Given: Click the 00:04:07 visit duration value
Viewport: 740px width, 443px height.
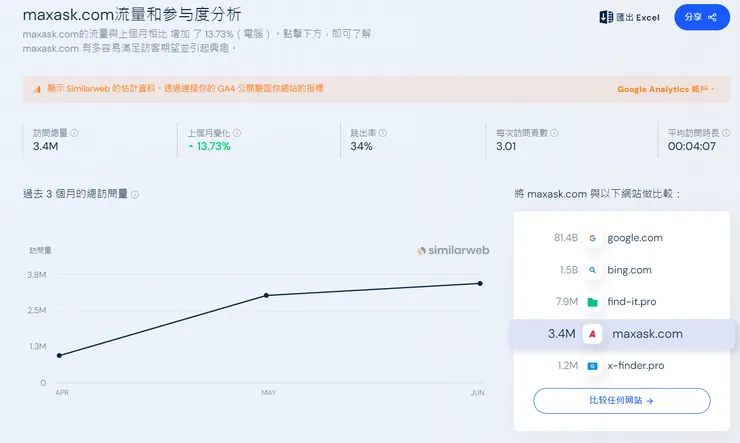Looking at the screenshot, I should (x=691, y=146).
